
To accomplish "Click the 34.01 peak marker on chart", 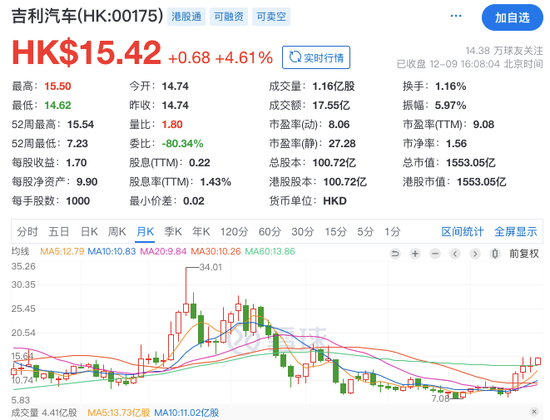I will [x=210, y=267].
